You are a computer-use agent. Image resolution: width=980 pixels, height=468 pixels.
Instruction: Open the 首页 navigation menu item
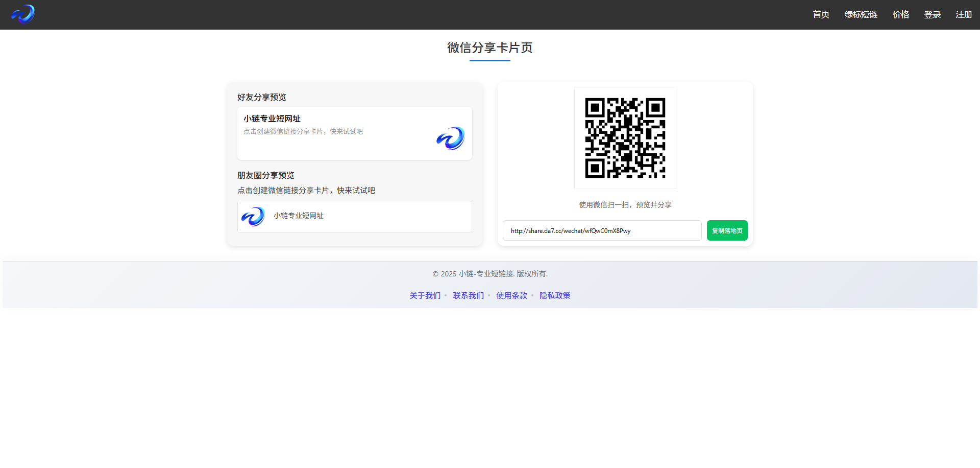click(x=821, y=14)
